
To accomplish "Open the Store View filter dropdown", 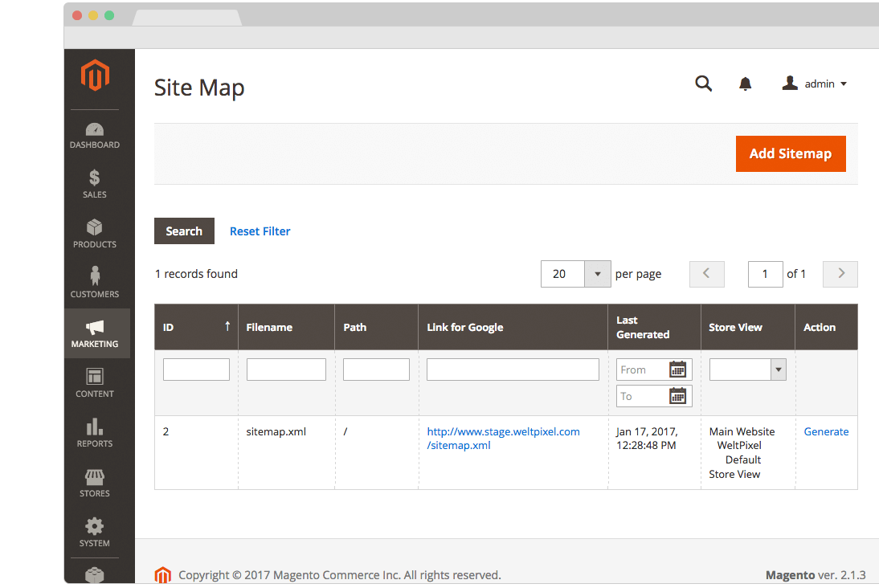I will [x=747, y=370].
